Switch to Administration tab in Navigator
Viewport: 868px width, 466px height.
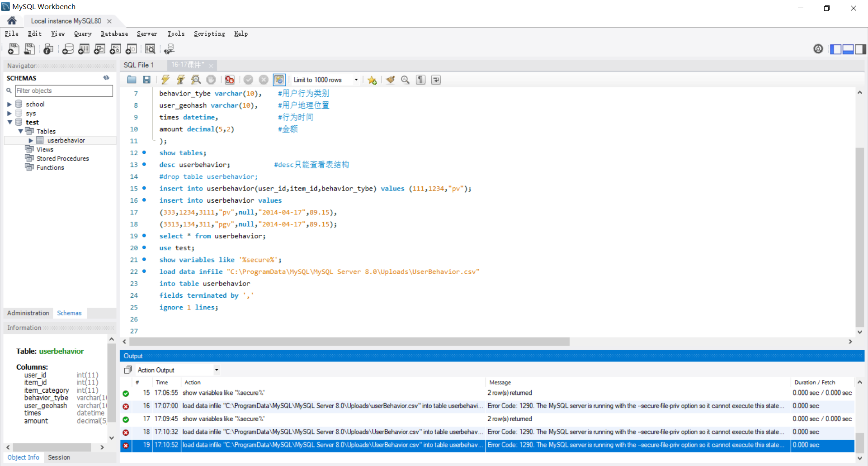[28, 313]
